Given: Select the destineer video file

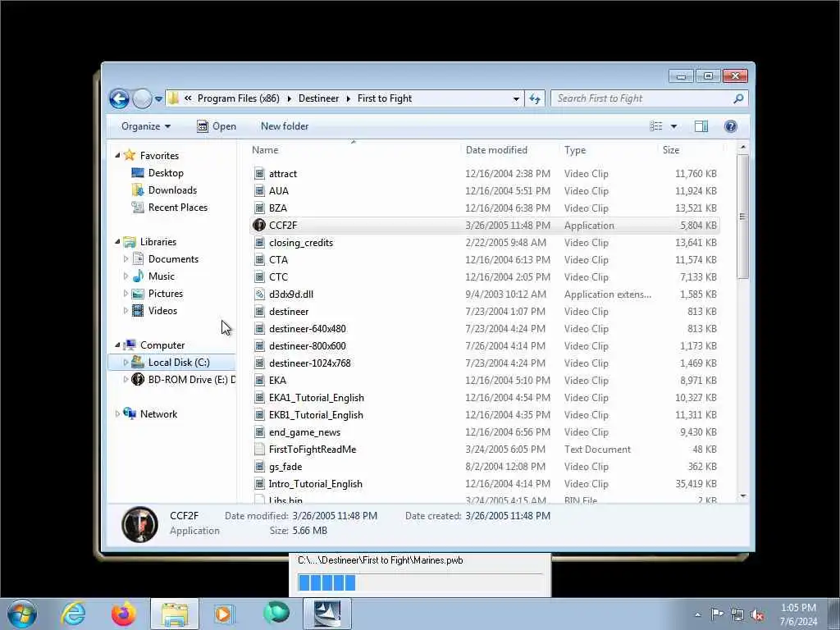Looking at the screenshot, I should [x=289, y=311].
